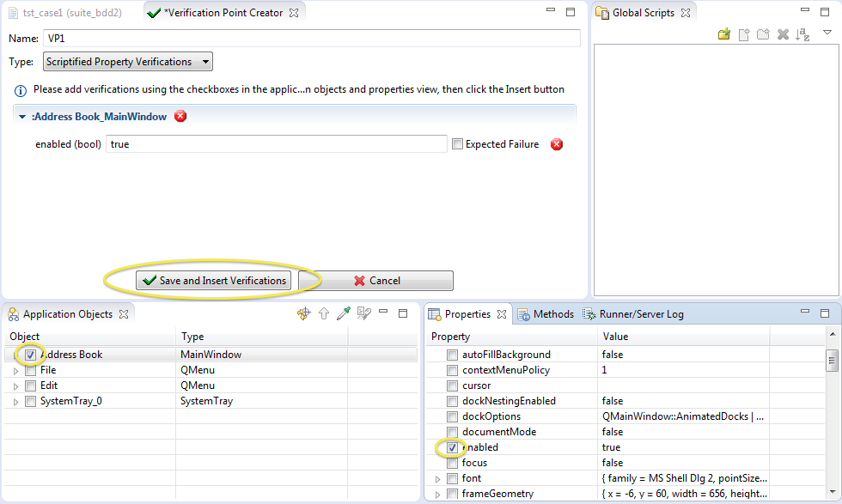Refresh the Application Objects tree

303,314
